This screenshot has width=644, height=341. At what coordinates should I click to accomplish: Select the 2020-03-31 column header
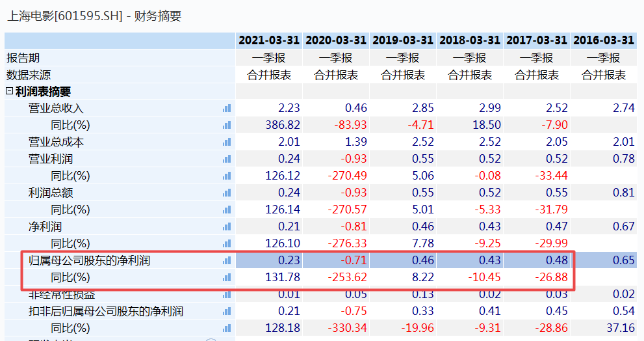click(x=336, y=40)
